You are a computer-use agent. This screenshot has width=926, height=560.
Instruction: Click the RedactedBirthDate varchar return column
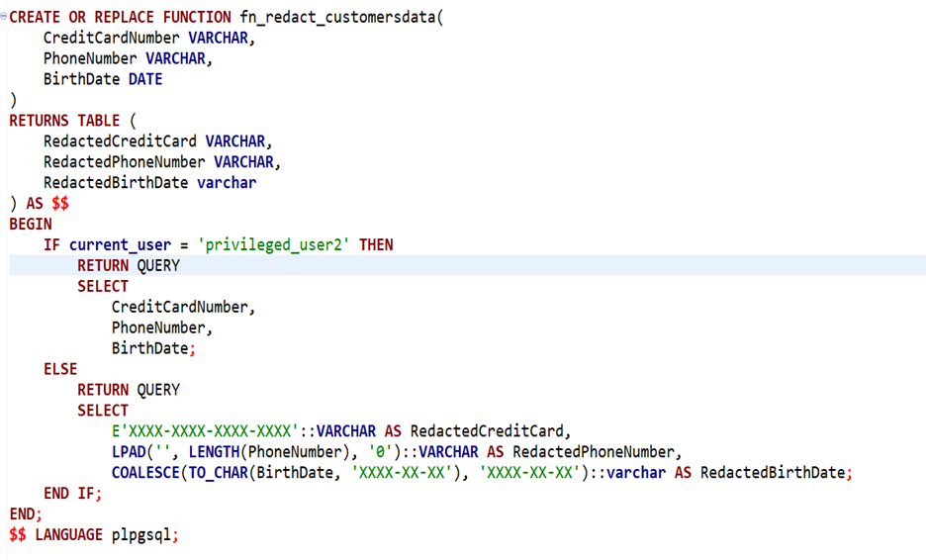click(x=149, y=183)
